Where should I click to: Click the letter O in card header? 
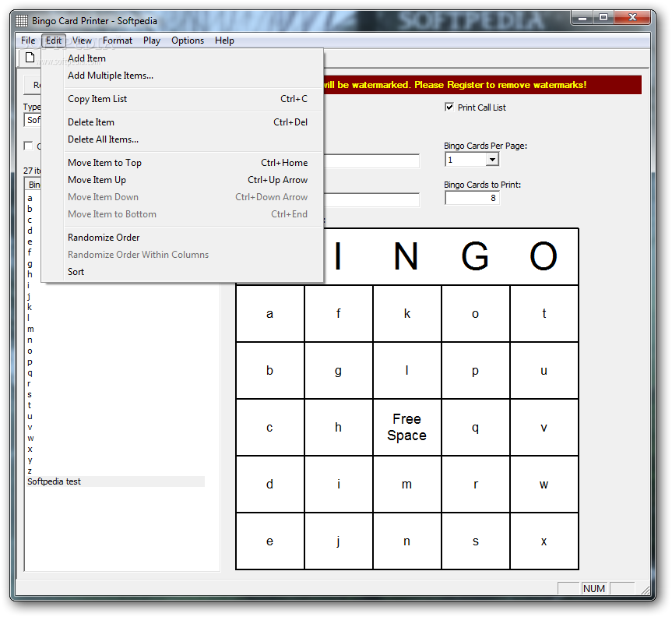(544, 256)
